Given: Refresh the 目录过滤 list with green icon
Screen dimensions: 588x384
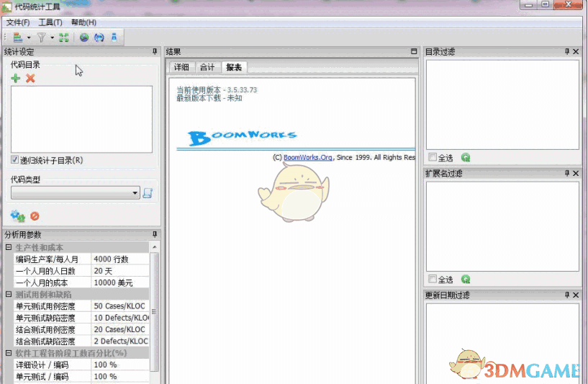Looking at the screenshot, I should coord(466,158).
